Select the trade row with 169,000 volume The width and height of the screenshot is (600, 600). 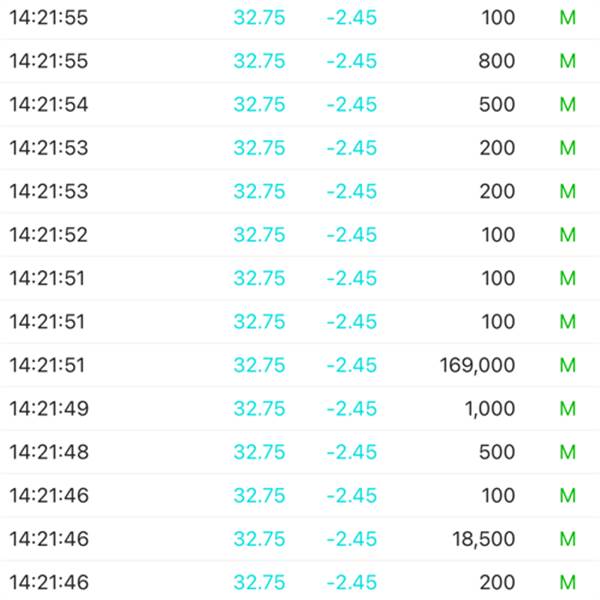click(300, 365)
